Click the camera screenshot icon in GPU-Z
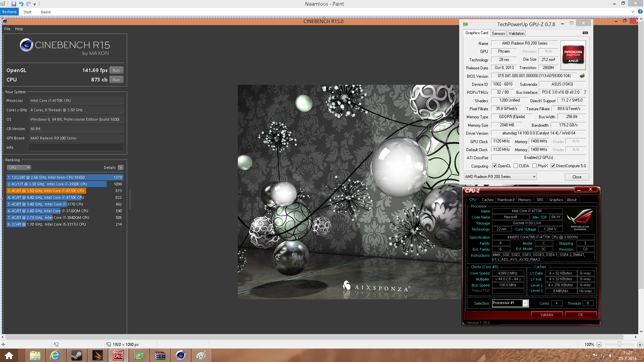Screen dimensions: 644x362 tap(585, 33)
